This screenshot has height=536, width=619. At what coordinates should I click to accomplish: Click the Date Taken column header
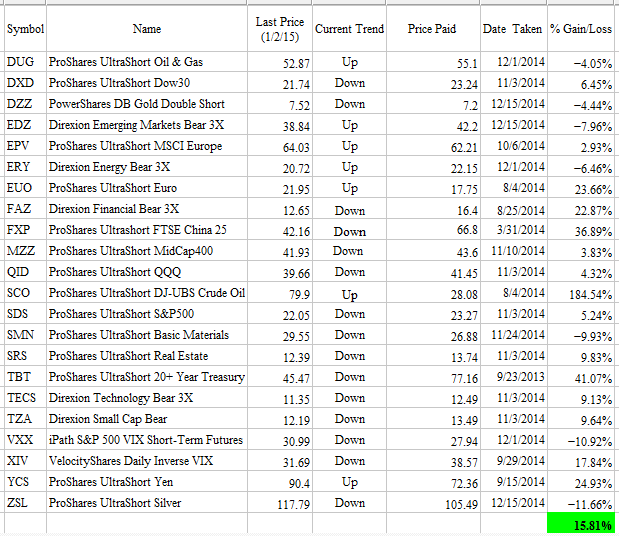(x=514, y=28)
